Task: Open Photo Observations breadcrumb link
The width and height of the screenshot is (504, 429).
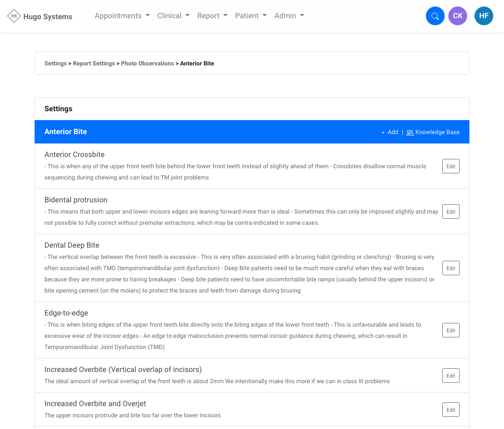Action: pos(147,64)
